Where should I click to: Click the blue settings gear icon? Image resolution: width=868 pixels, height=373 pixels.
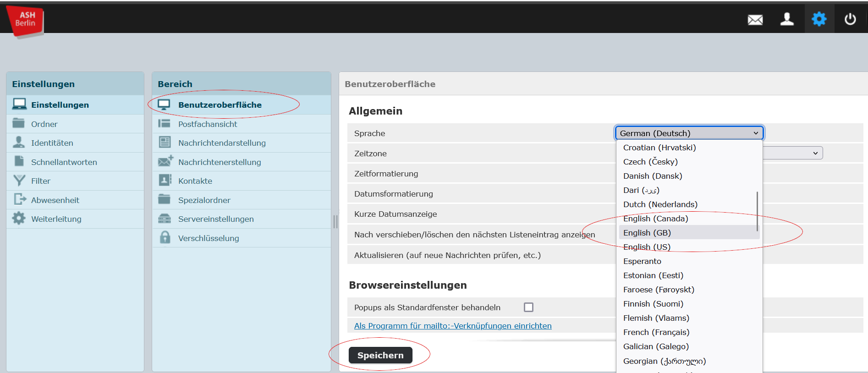[x=819, y=19]
